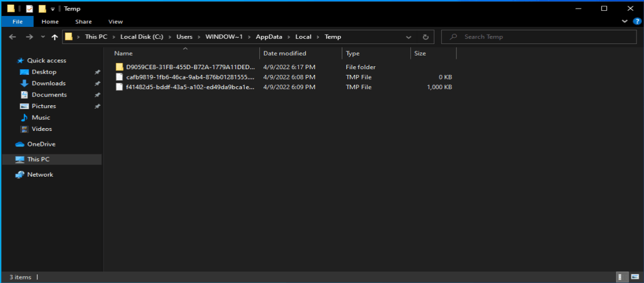This screenshot has width=644, height=283.
Task: Expand the chevron after AppData breadcrumb
Action: click(x=289, y=37)
